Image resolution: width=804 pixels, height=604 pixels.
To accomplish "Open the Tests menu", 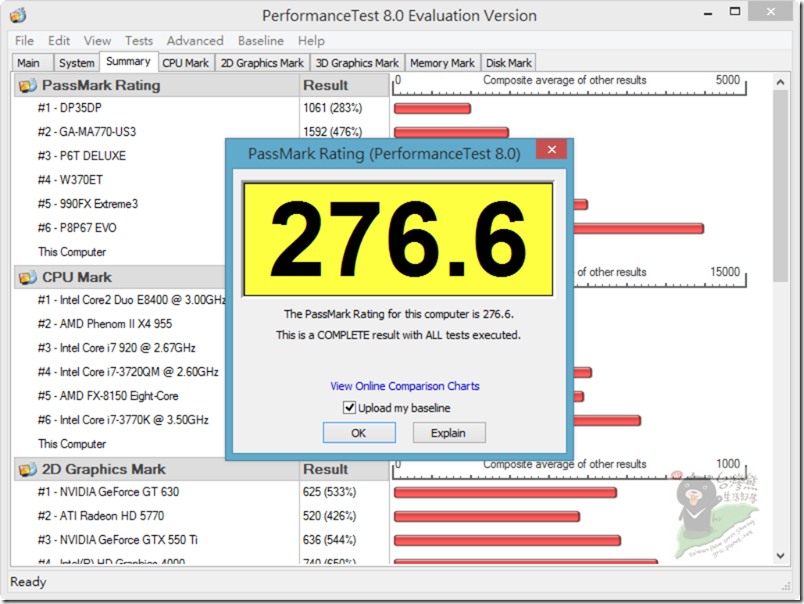I will (x=139, y=41).
